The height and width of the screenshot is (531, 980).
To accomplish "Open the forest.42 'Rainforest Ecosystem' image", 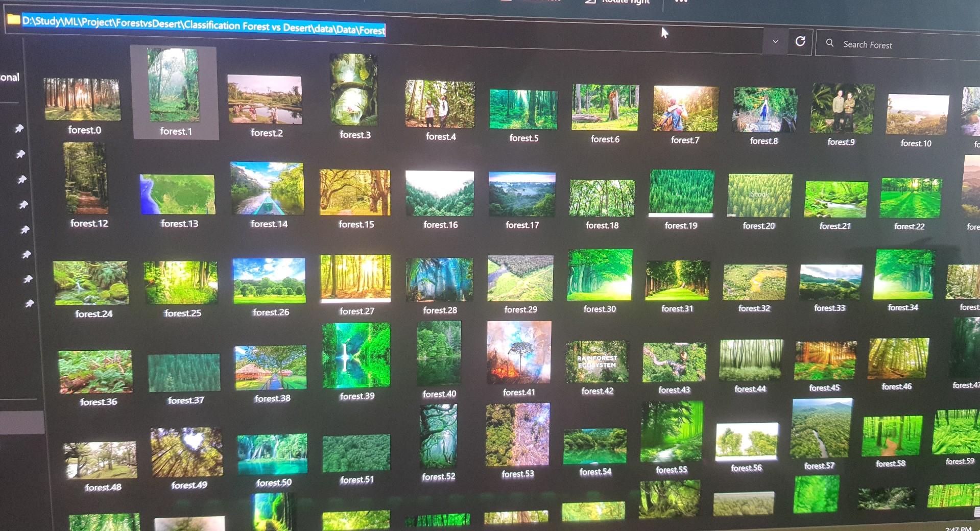I will point(597,361).
